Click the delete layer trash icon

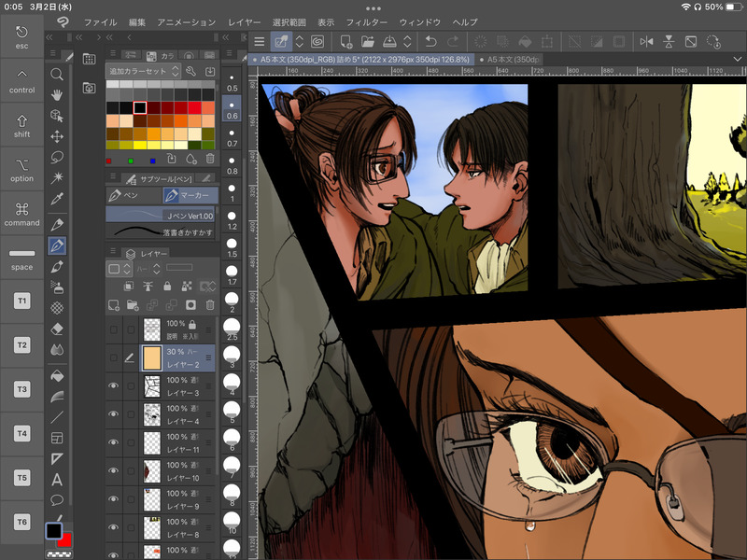click(x=210, y=305)
